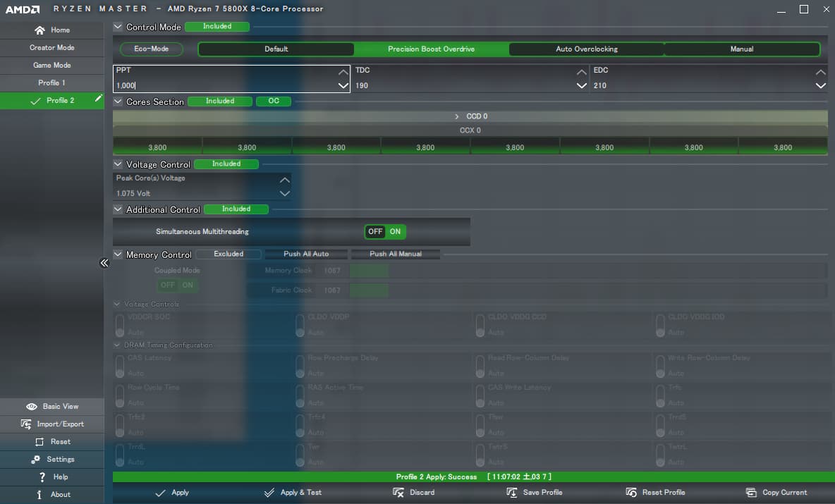Viewport: 835px width, 504px height.
Task: Collapse the Control Mode section
Action: tap(118, 27)
